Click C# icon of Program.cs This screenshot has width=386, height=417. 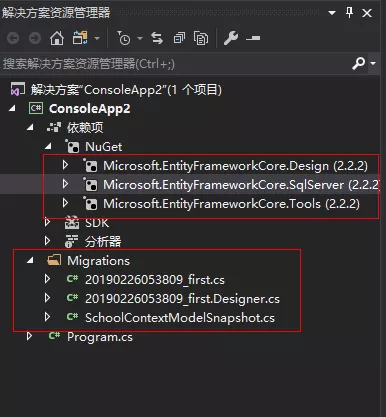[x=54, y=336]
